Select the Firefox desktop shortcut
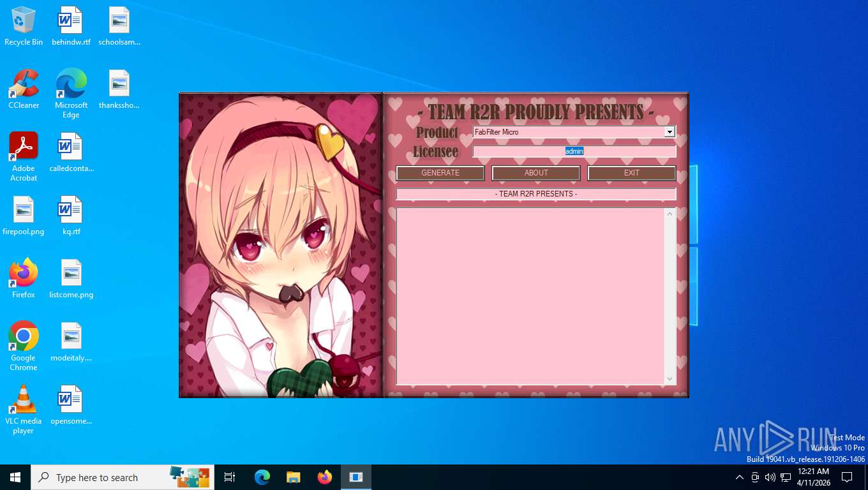Screen dimensions: 868x490 coord(24,279)
